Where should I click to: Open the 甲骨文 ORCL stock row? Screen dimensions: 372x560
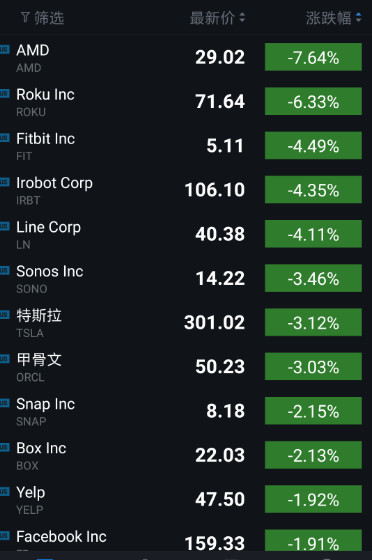(x=186, y=367)
